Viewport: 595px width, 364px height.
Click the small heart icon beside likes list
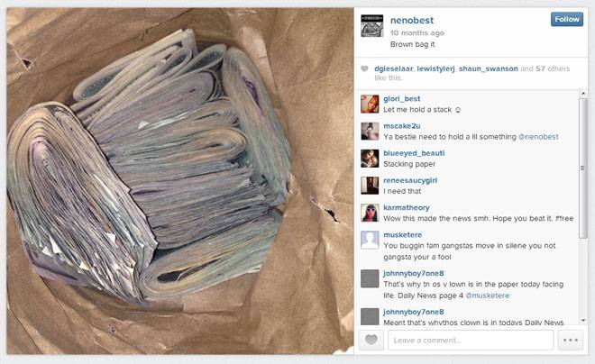364,68
